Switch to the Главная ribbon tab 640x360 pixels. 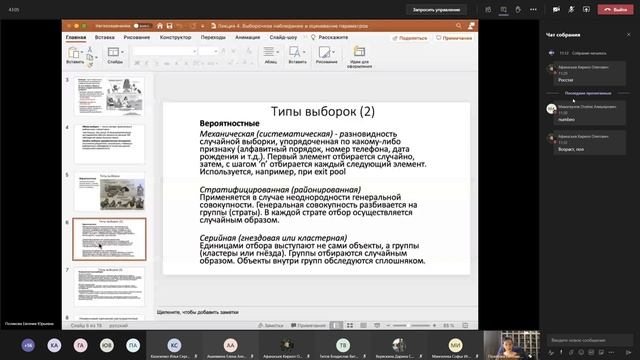pos(76,37)
